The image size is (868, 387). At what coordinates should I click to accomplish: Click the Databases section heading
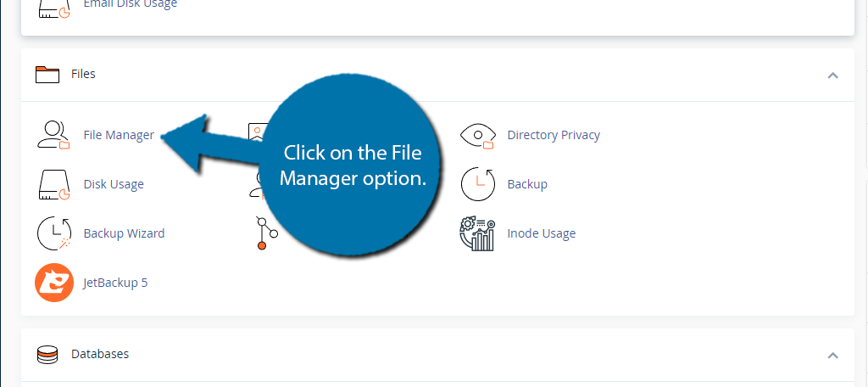coord(100,354)
